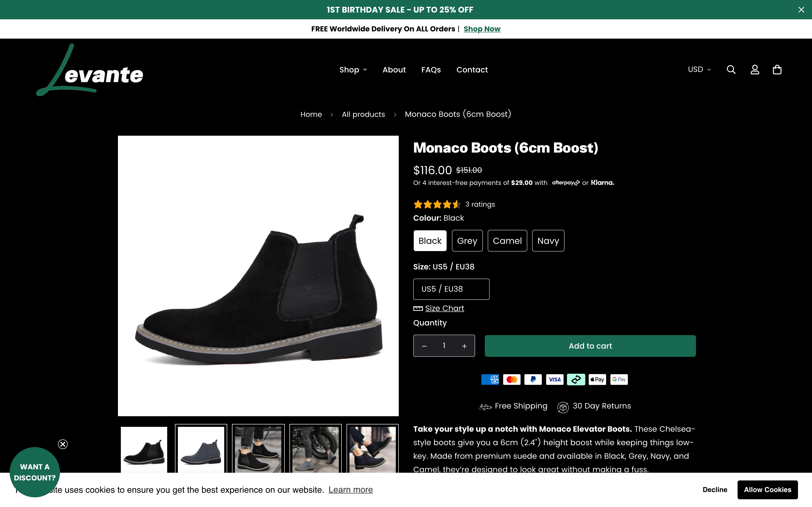
Task: Select the Apple Pay payment icon
Action: [597, 379]
